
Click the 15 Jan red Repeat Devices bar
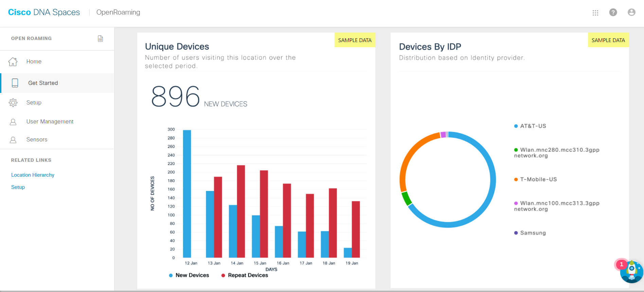(x=264, y=214)
